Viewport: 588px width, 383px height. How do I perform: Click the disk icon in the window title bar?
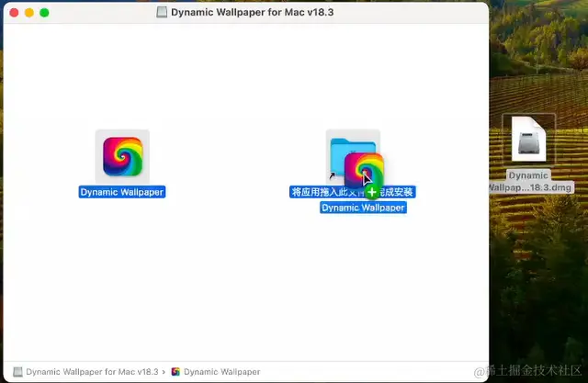[162, 12]
